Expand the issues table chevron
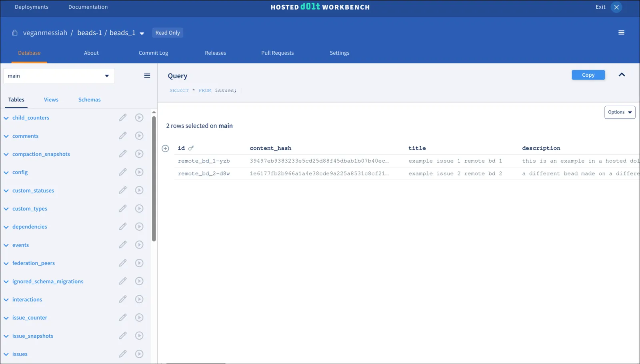640x364 pixels. click(x=6, y=355)
